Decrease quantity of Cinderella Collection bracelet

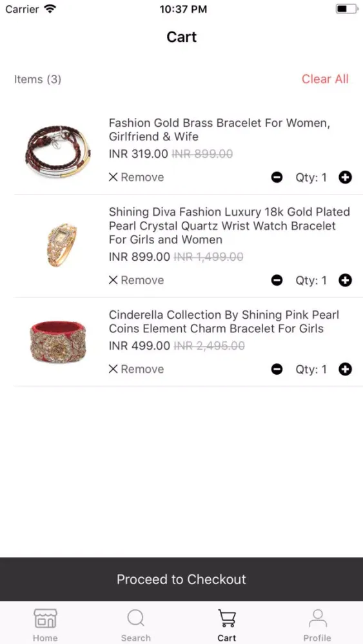(277, 369)
